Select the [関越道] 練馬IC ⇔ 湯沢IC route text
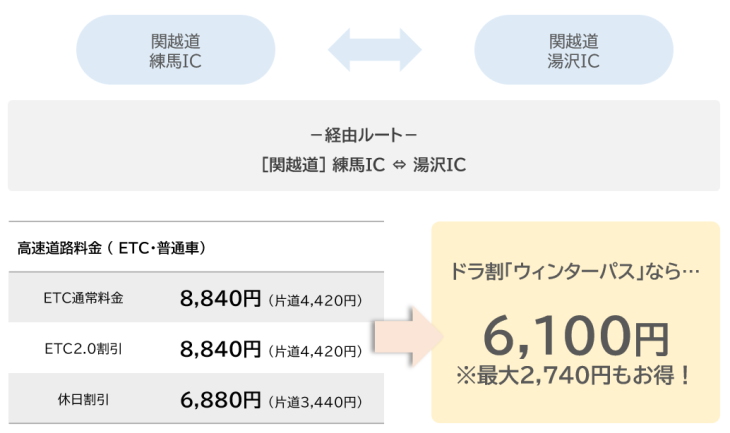 [x=362, y=164]
